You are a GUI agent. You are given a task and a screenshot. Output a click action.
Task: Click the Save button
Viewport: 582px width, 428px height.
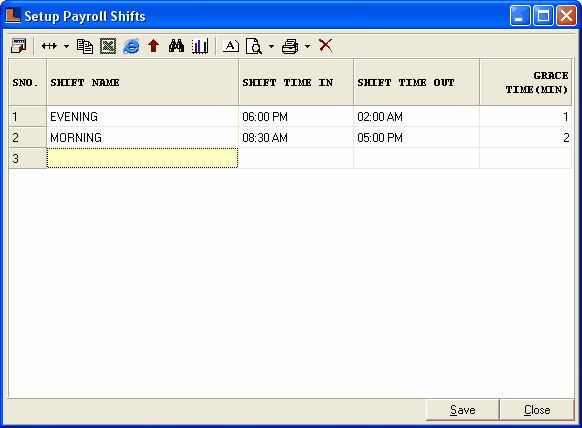click(462, 410)
